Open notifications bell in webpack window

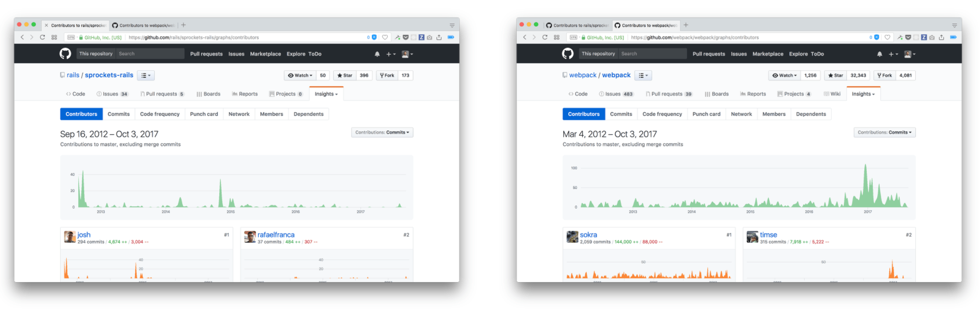click(880, 54)
